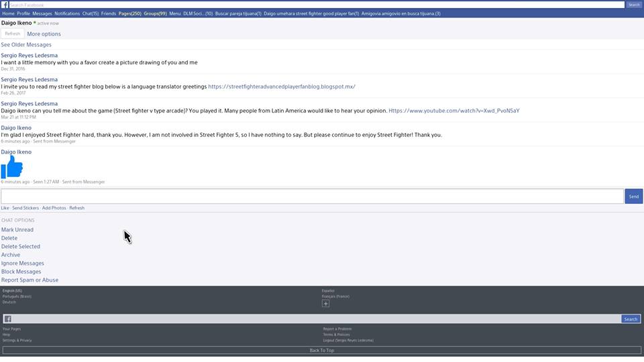Open Daigo umehara street fighter fan group
Screen dimensions: 644x362
click(311, 13)
